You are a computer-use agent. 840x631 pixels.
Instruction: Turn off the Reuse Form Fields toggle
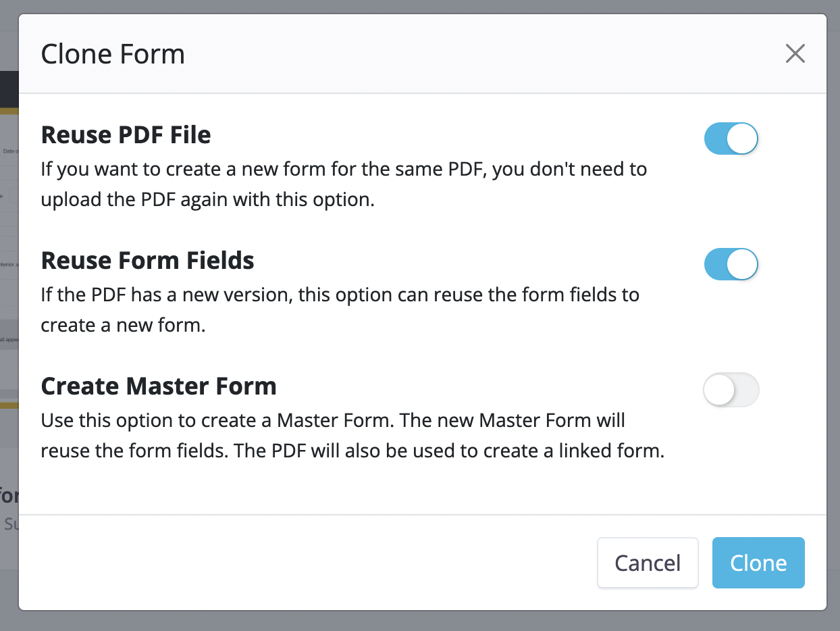(731, 264)
